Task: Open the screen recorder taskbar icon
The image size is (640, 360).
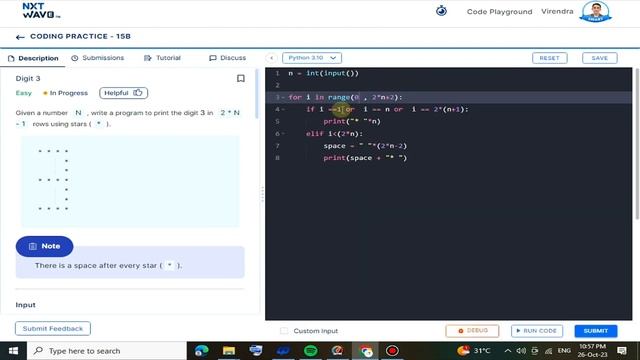Action: point(392,351)
